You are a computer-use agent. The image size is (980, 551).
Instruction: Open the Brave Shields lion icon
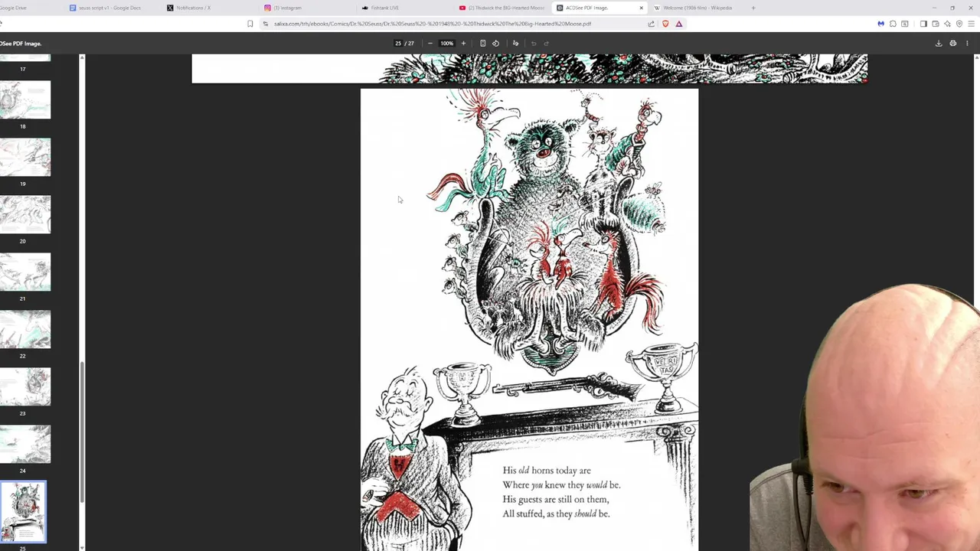[665, 24]
